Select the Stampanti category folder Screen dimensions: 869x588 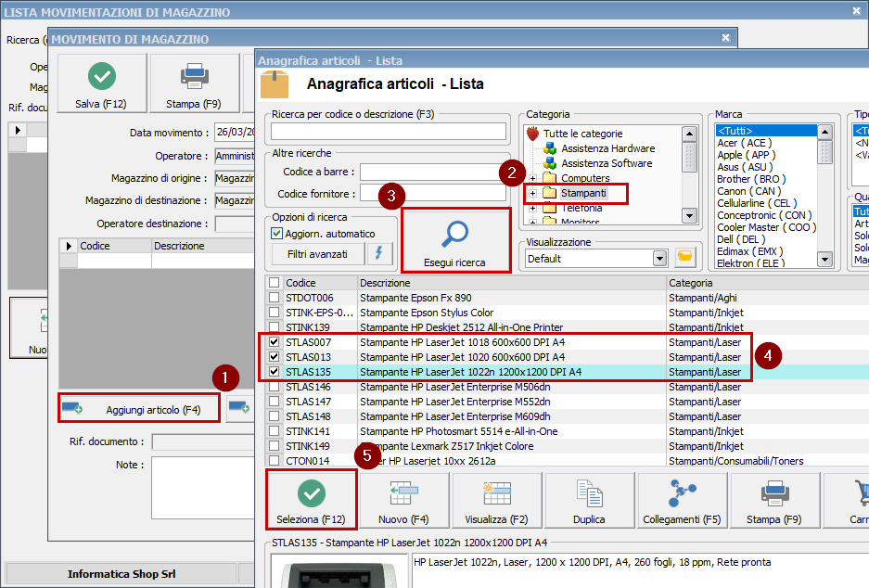pyautogui.click(x=583, y=193)
